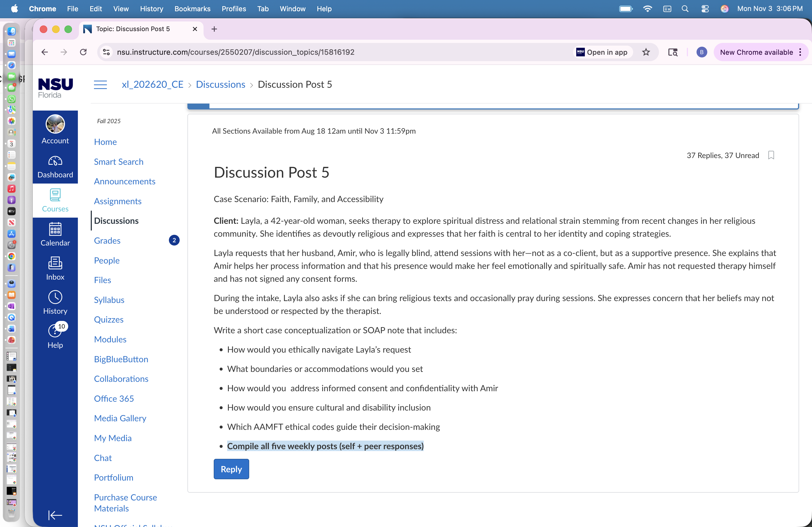Toggle the discussion bookmark icon beside replies count
This screenshot has width=812, height=527.
coord(771,155)
